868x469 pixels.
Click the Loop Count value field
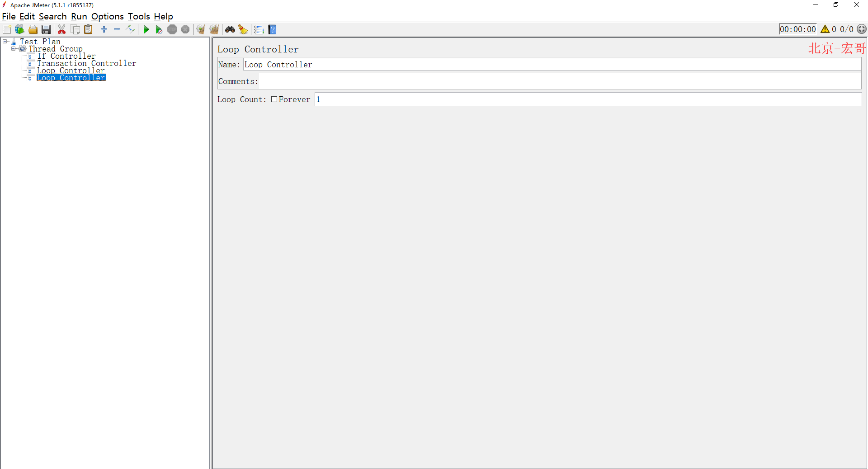coord(588,99)
